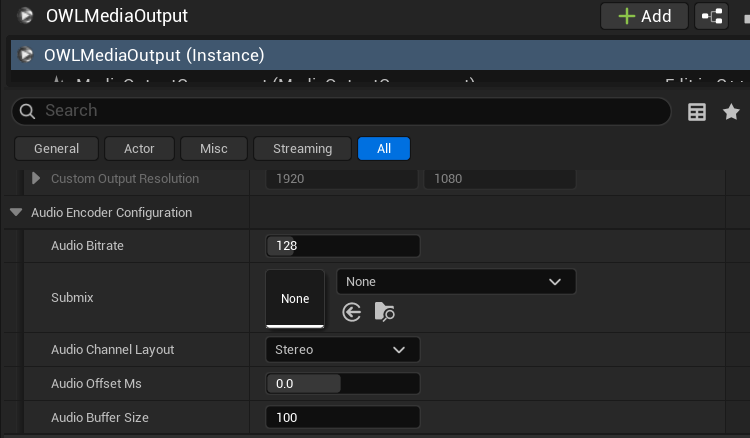Click the Submix None asset thumbnail
750x438 pixels.
(295, 299)
